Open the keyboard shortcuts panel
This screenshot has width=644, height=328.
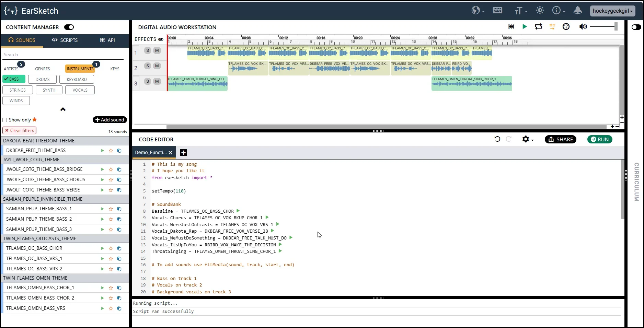(497, 10)
